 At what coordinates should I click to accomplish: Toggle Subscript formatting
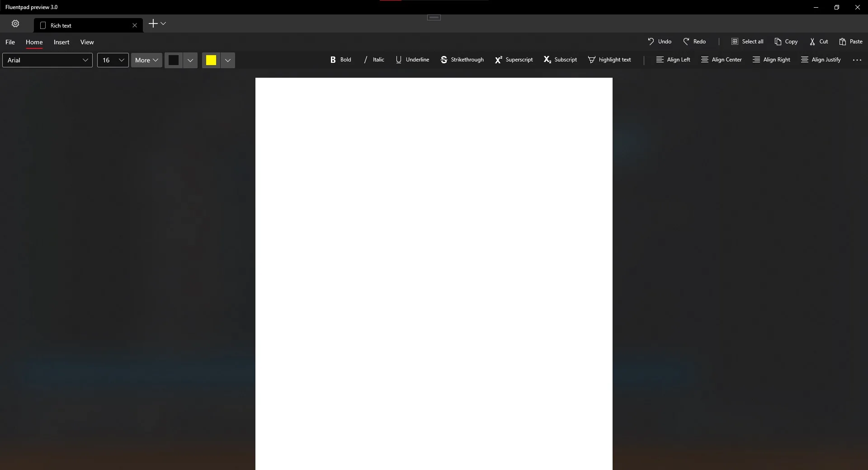tap(560, 60)
